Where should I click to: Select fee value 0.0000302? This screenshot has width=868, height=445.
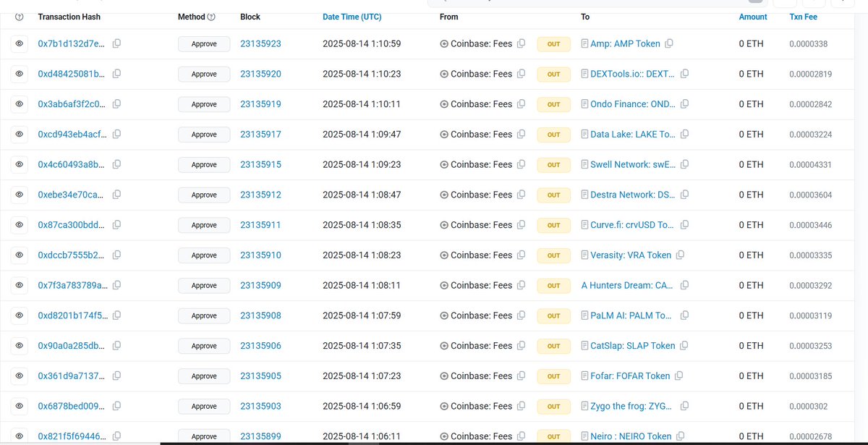(x=808, y=407)
